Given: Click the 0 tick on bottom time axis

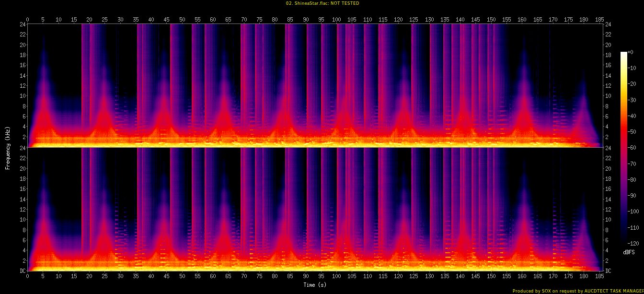Looking at the screenshot, I should coord(28,276).
